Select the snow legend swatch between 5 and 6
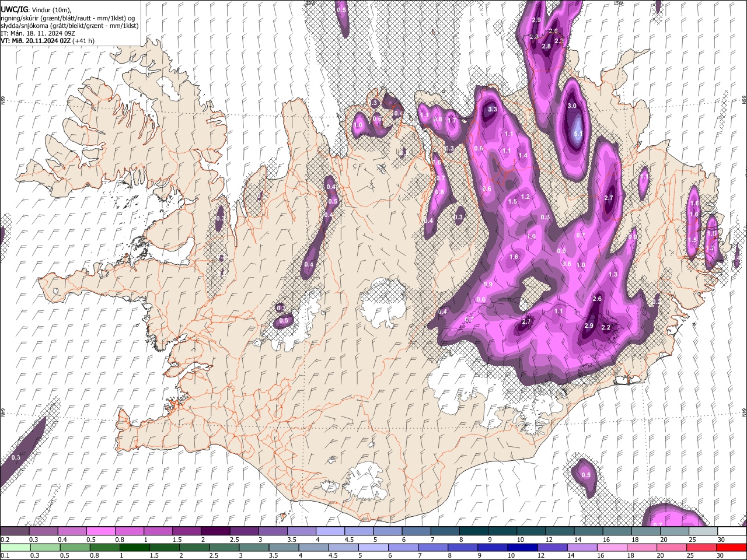Viewport: 747px width, 560px height. pos(388,531)
